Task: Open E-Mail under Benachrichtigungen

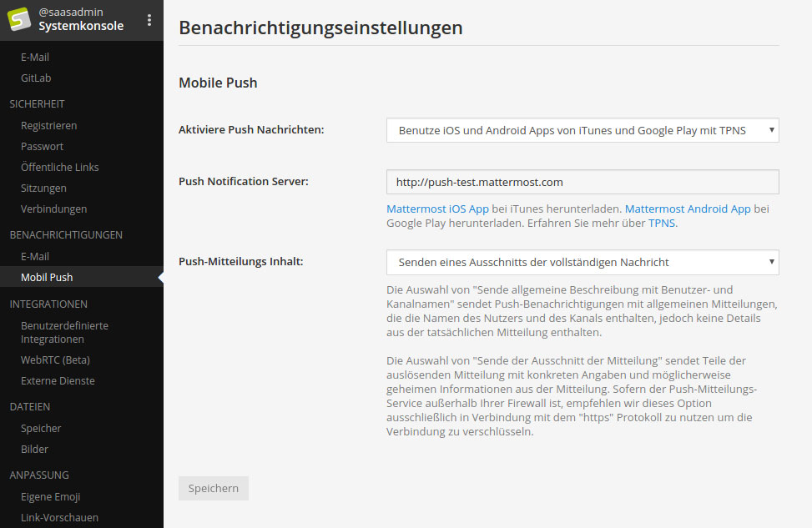Action: 35,257
